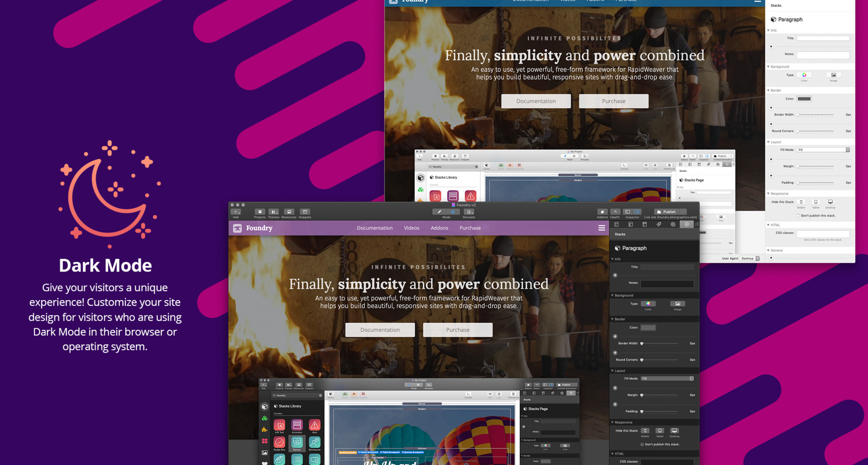Open User Agent Desktop dropdown in light window
Viewport: 868px width, 465px height.
pos(750,258)
